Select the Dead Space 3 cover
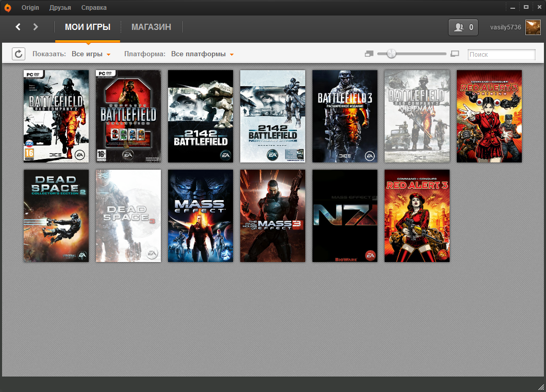This screenshot has width=546, height=392. (128, 216)
